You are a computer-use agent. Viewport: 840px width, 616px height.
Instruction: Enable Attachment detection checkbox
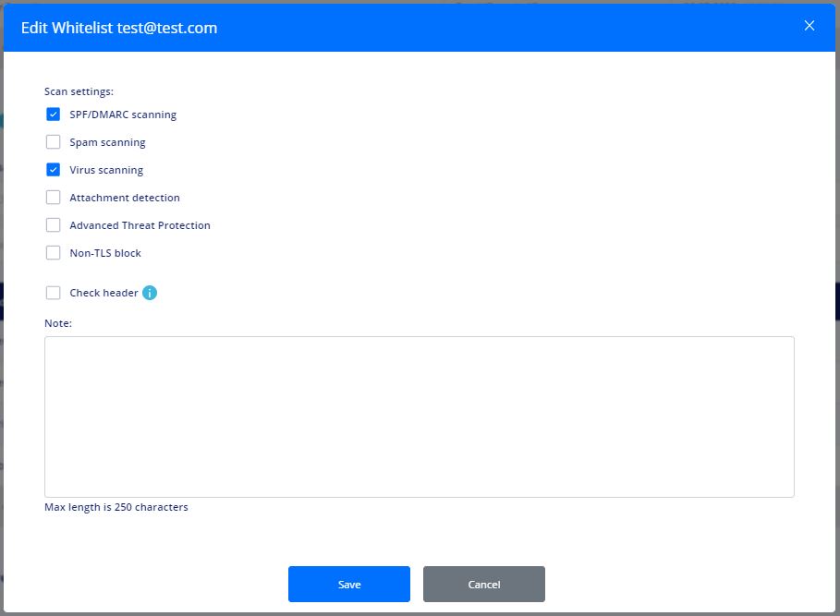tap(53, 198)
